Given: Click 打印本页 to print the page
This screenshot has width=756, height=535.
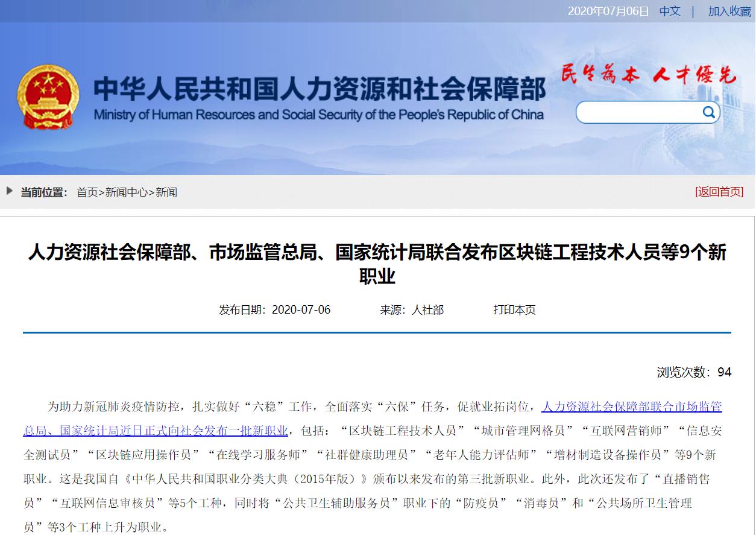Looking at the screenshot, I should click(x=514, y=309).
